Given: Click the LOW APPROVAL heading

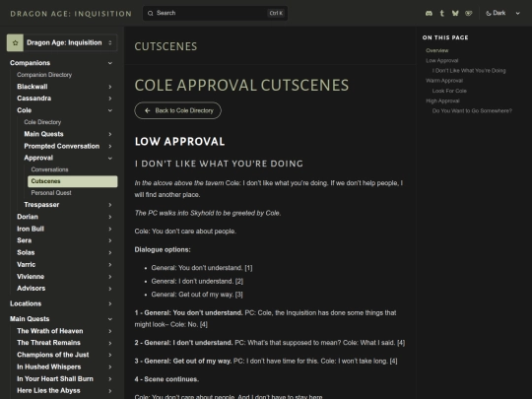Looking at the screenshot, I should click(x=180, y=142).
